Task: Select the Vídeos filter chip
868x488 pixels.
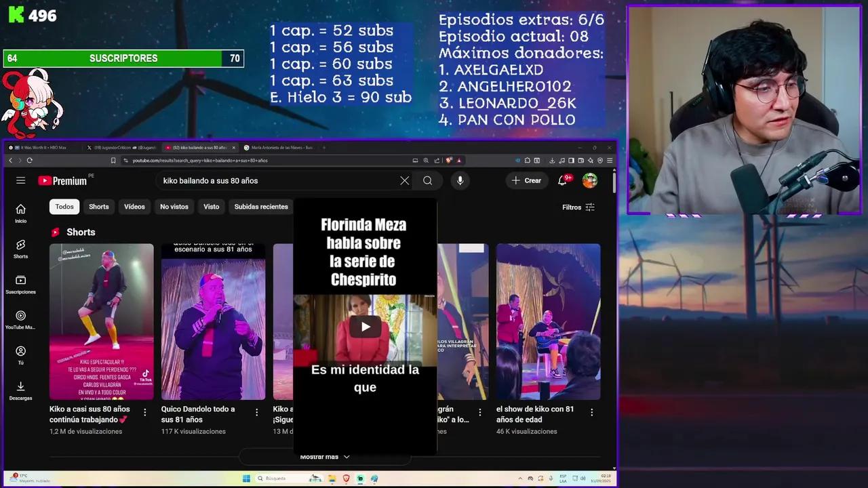Action: click(134, 207)
